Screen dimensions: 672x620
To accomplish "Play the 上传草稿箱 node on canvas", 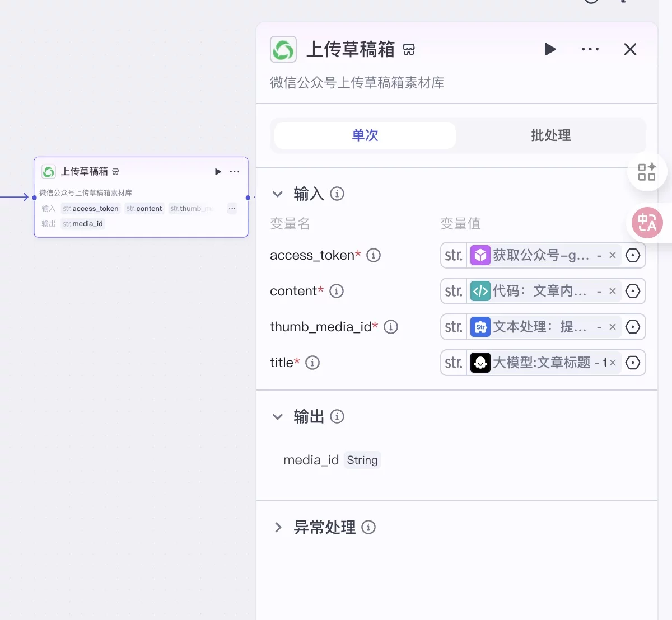I will pyautogui.click(x=218, y=172).
